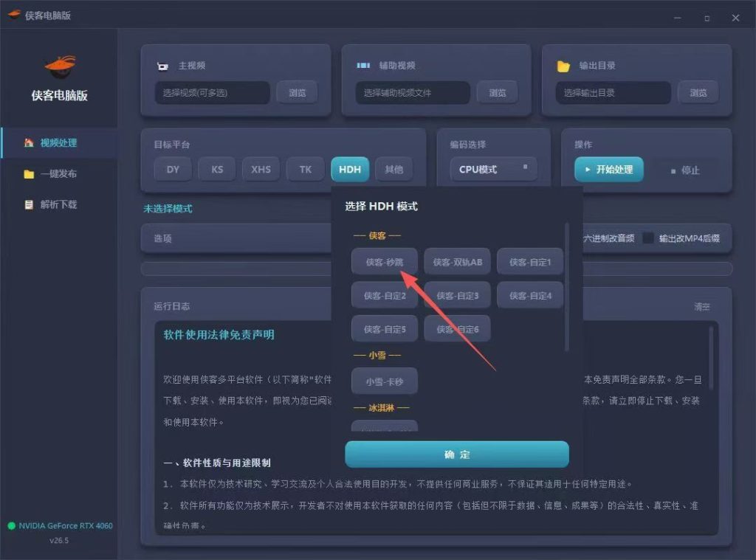Click the folder icon beside 一键发布

[x=29, y=174]
